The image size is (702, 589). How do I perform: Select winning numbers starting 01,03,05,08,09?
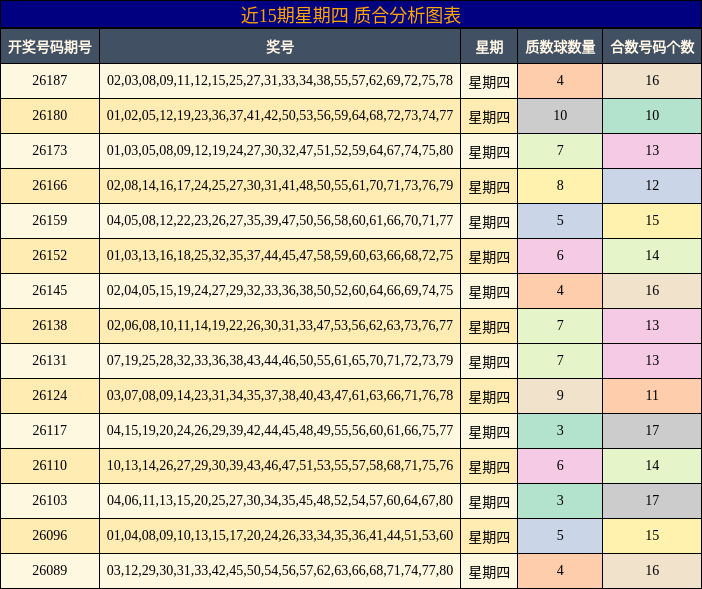tap(280, 150)
